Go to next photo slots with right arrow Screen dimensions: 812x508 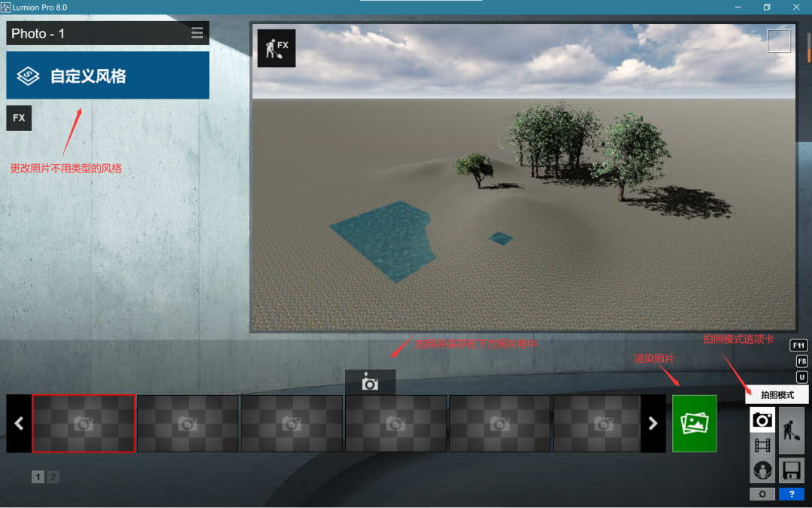pos(653,424)
